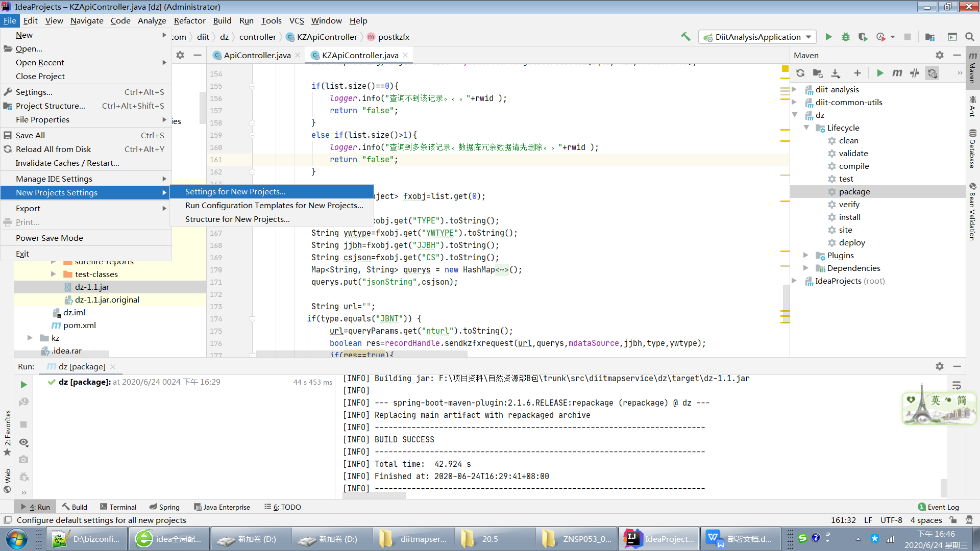Click the Debug bug icon in toolbar
980x551 pixels.
point(846,37)
